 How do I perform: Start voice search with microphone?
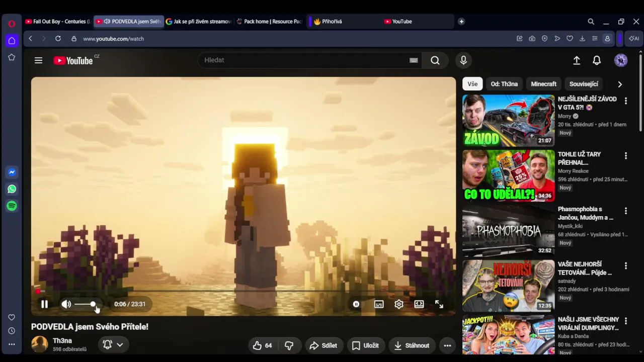(463, 60)
